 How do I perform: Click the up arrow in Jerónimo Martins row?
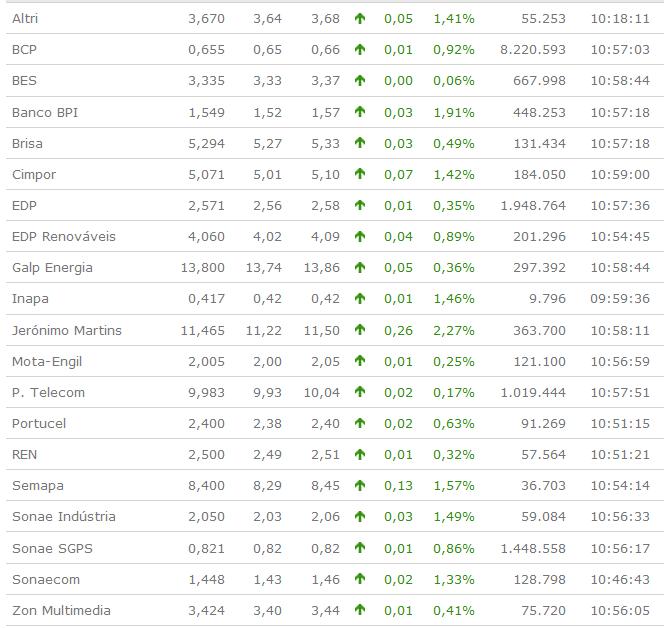tap(360, 330)
